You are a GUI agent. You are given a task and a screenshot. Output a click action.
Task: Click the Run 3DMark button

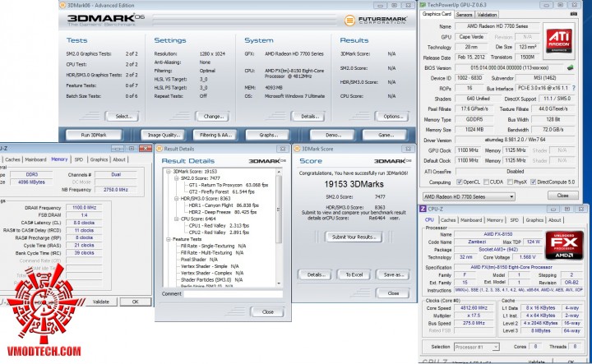[x=94, y=135]
